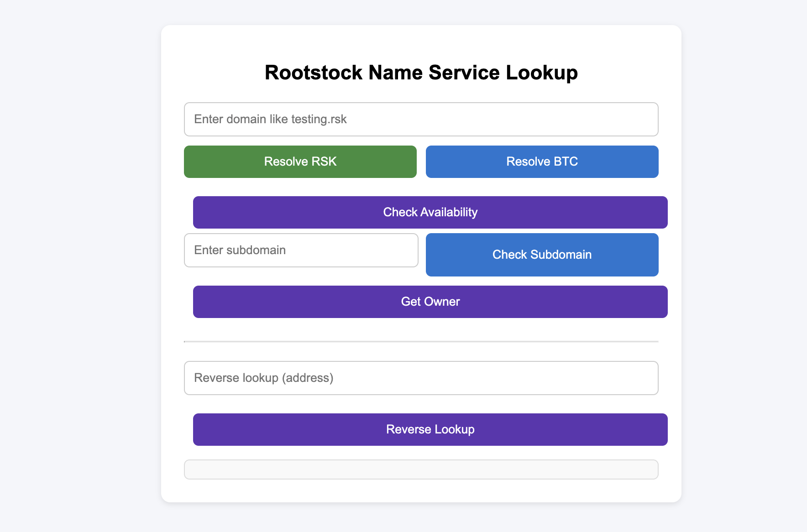This screenshot has width=807, height=532.
Task: Select the Reverse lookup address input
Action: pos(421,378)
